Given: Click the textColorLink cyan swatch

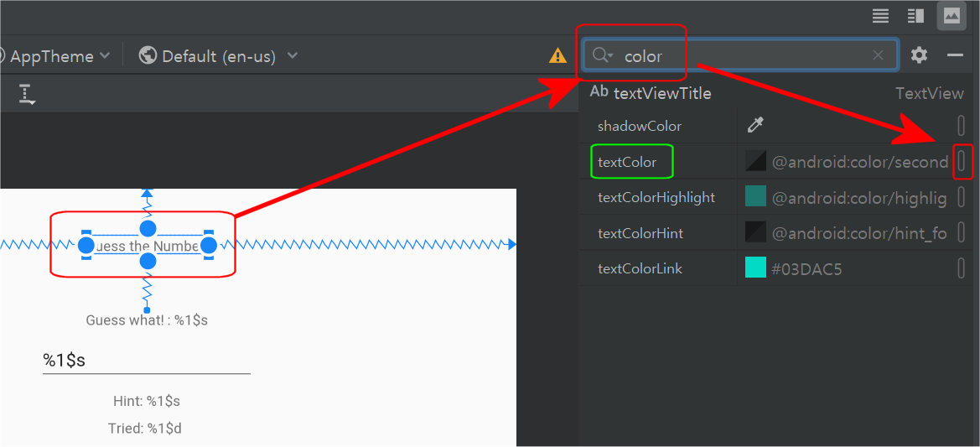Looking at the screenshot, I should (755, 268).
